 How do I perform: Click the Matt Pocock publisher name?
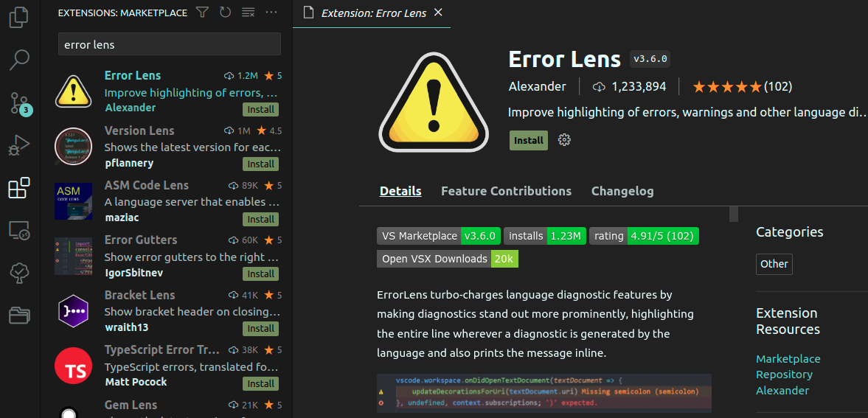(x=136, y=383)
